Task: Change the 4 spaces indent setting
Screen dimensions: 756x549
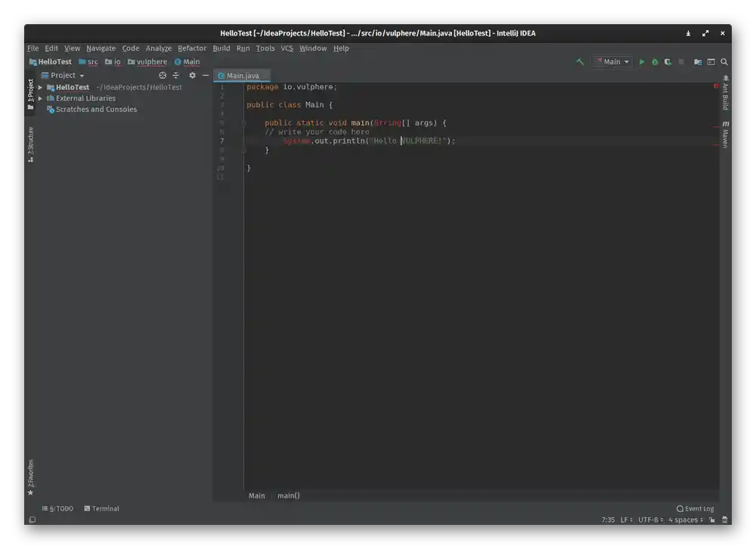Action: click(686, 520)
